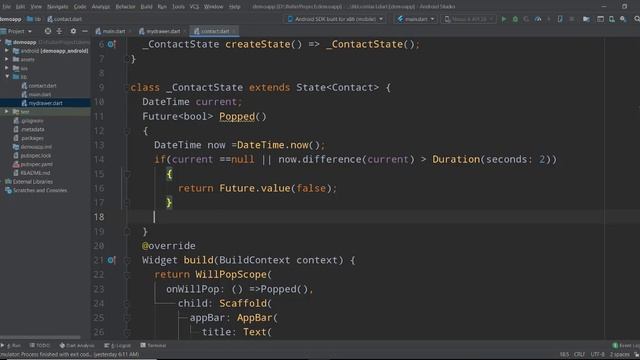Open the Logcat tool window

tap(117, 345)
